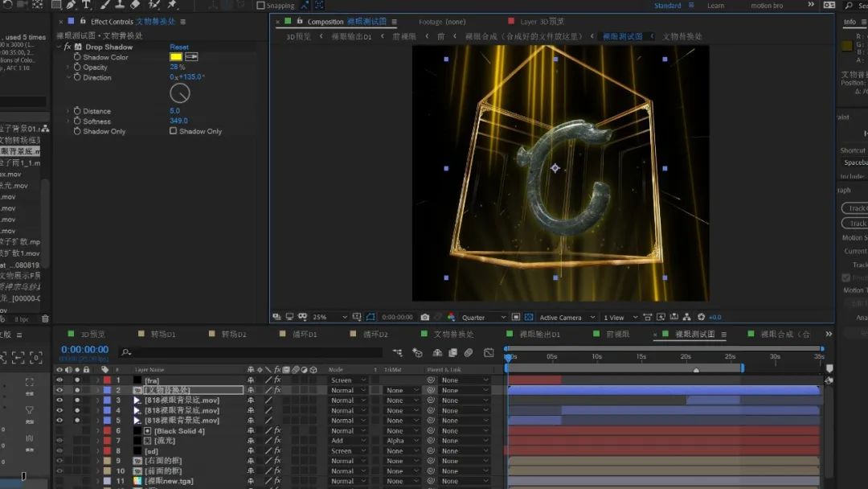Viewport: 868px width, 489px height.
Task: Take a snapshot with the camera icon
Action: click(x=424, y=318)
